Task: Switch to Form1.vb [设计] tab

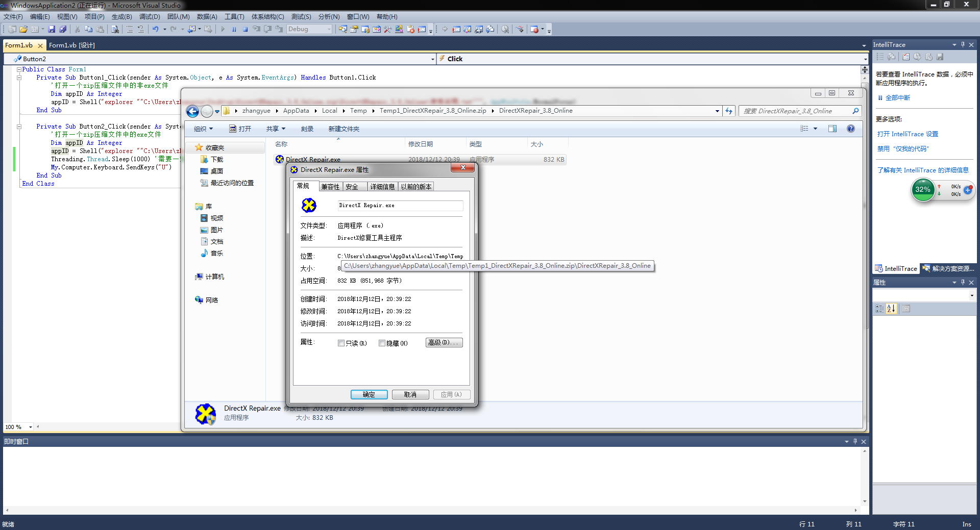Action: tap(72, 45)
